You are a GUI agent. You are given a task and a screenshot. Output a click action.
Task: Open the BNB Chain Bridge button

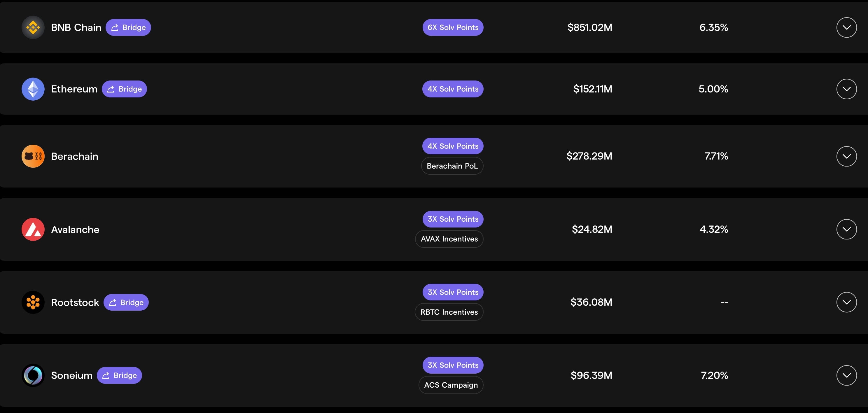[128, 27]
